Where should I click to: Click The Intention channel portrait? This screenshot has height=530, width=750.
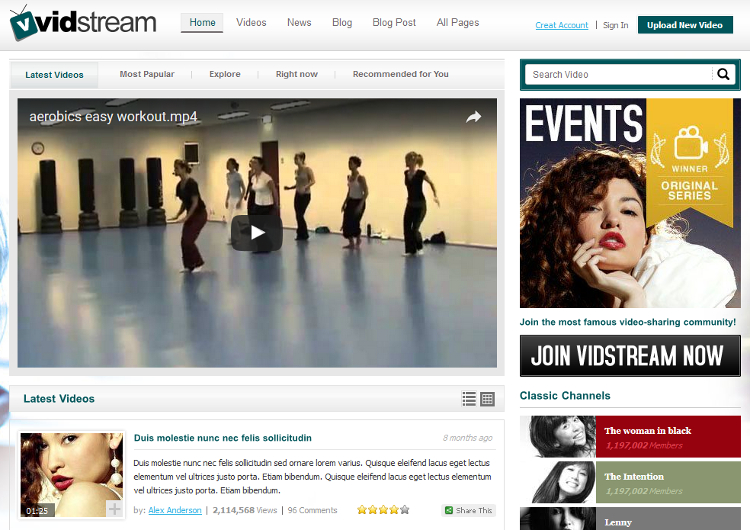click(x=558, y=482)
